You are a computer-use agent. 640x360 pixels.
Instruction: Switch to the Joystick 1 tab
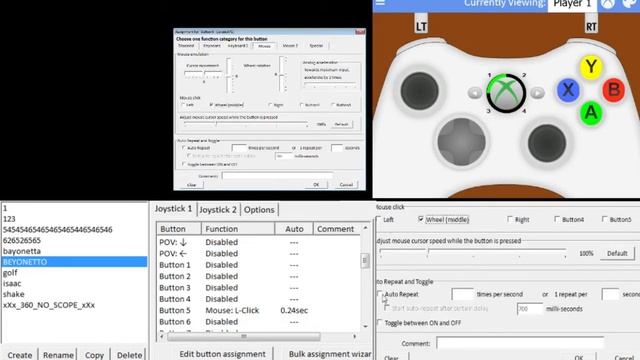[173, 209]
